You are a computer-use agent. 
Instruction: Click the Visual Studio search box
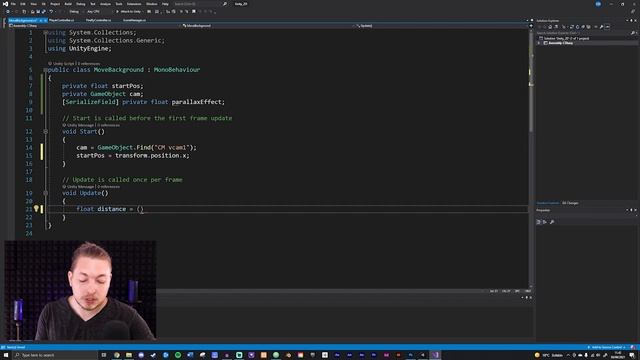coord(200,4)
